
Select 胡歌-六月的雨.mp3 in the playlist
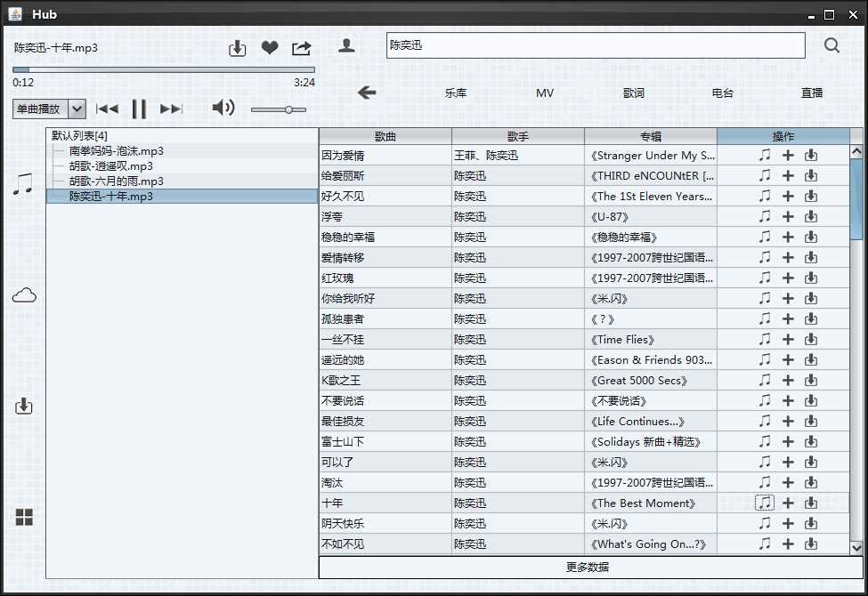pyautogui.click(x=117, y=181)
